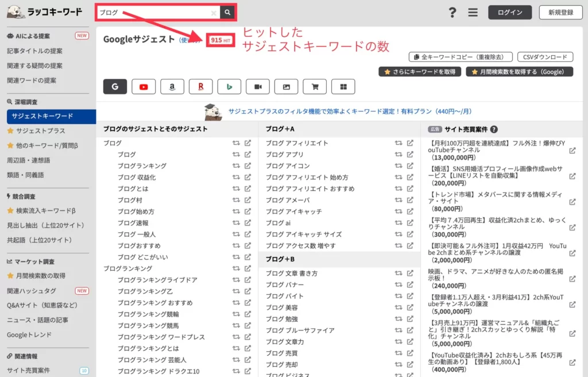Image resolution: width=588 pixels, height=377 pixels.
Task: Click the search magnifier button
Action: pyautogui.click(x=227, y=13)
